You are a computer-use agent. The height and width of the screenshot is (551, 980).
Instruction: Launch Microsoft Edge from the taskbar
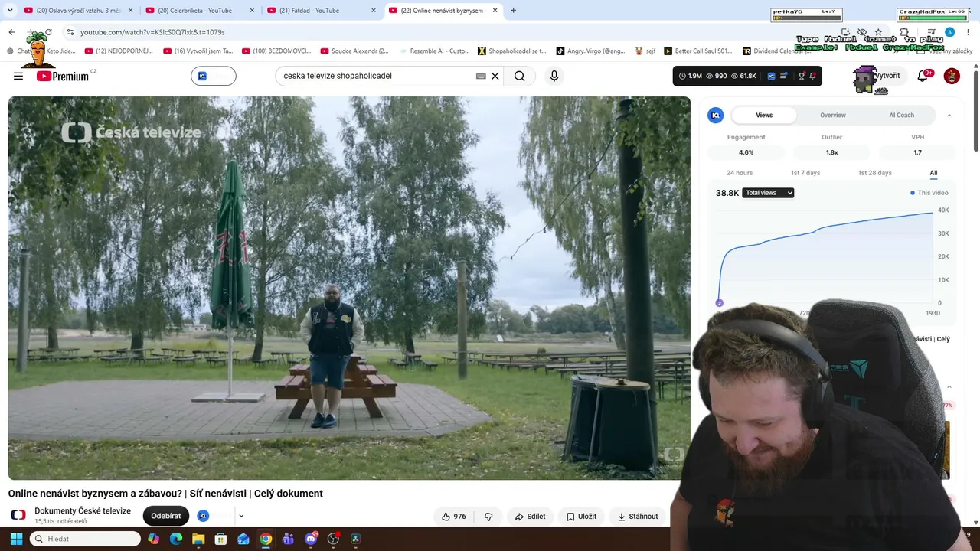tap(176, 539)
